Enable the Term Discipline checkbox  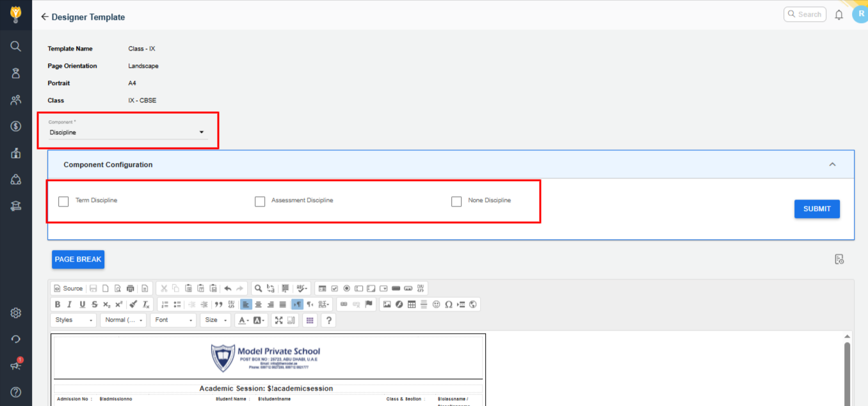tap(63, 201)
